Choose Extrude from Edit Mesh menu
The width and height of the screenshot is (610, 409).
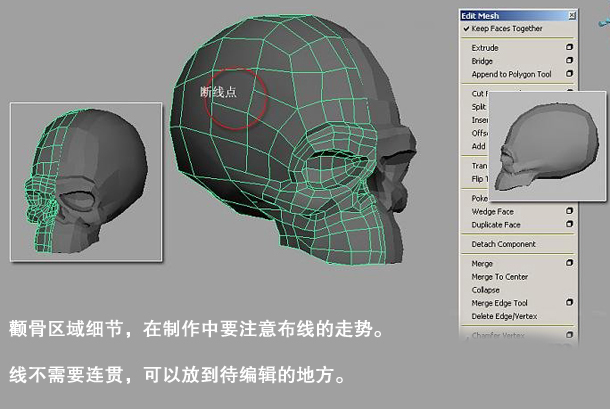tap(485, 48)
